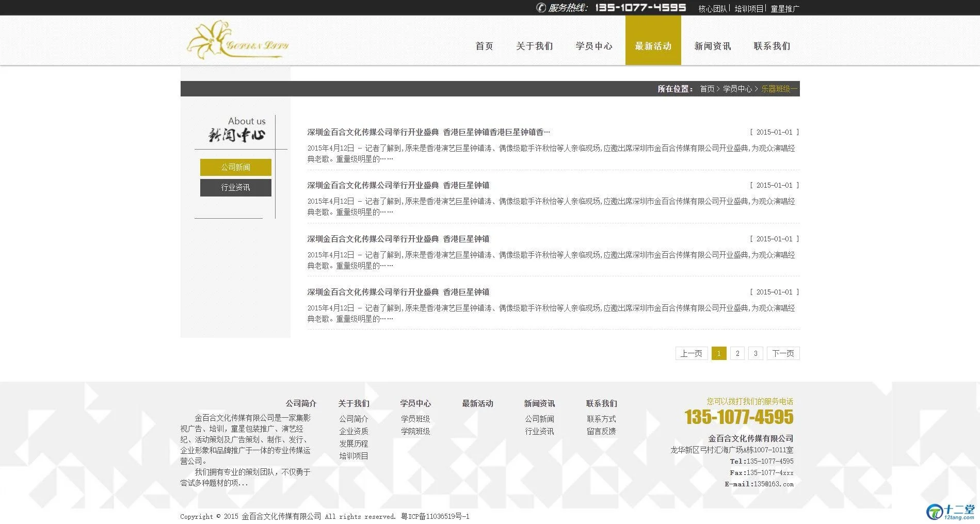Viewport: 980px width, 524px height.
Task: Click 学员中心 in the breadcrumb path
Action: point(737,89)
